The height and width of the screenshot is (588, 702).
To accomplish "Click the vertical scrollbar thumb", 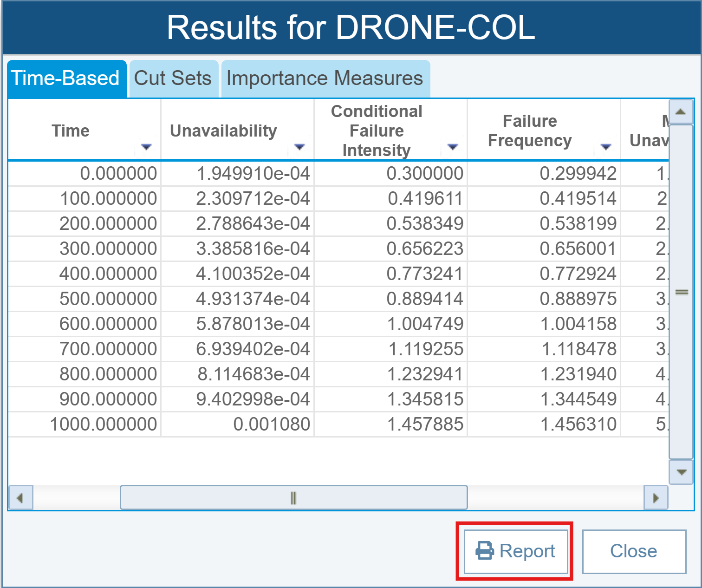I will pos(681,292).
